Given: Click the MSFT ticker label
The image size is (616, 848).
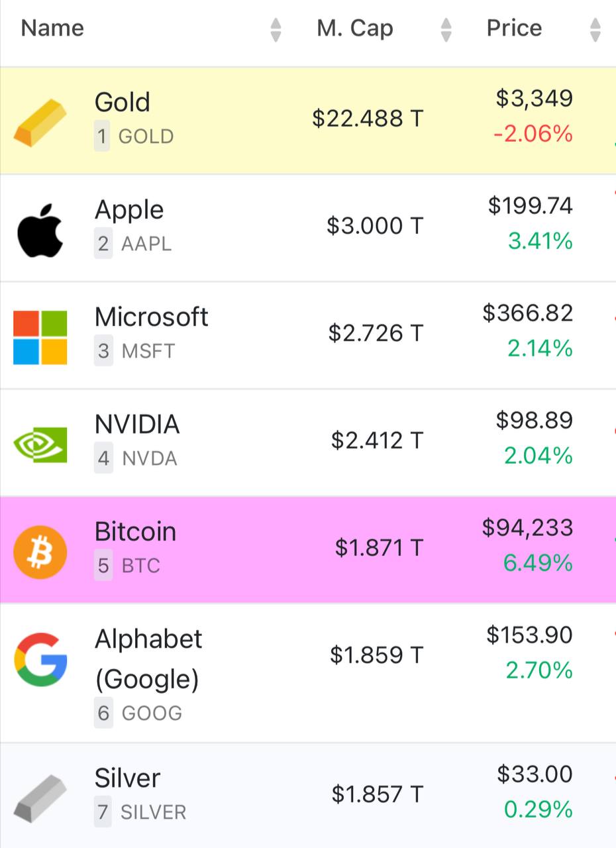Looking at the screenshot, I should pyautogui.click(x=148, y=351).
